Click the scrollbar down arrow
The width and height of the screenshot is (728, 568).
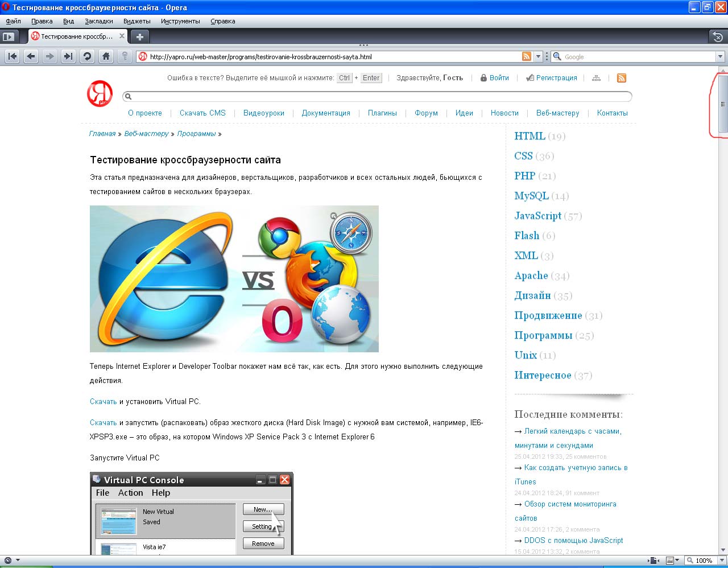point(723,550)
